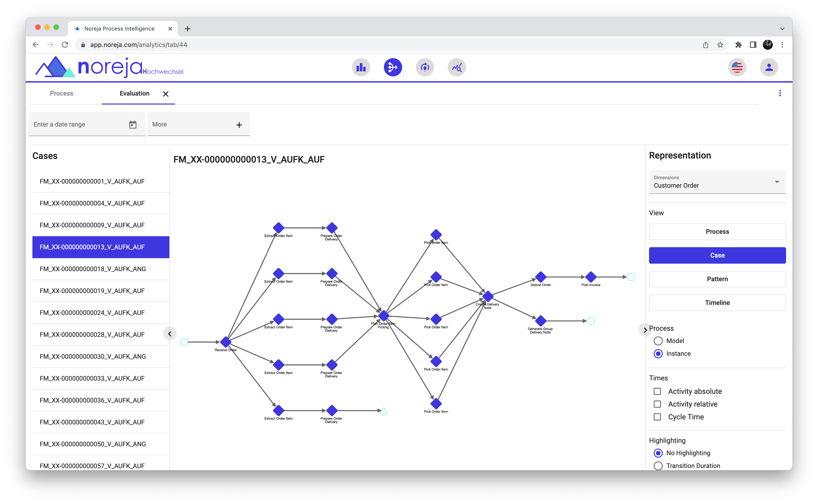Collapse the Cases panel with chevron
Screen dimensions: 818x504
[170, 334]
